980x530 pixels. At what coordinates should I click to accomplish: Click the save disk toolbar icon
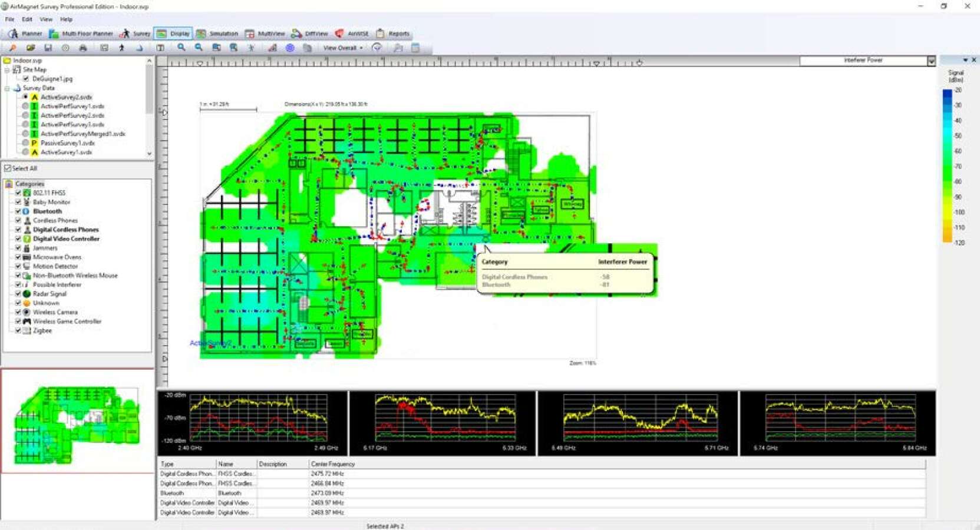pos(48,48)
